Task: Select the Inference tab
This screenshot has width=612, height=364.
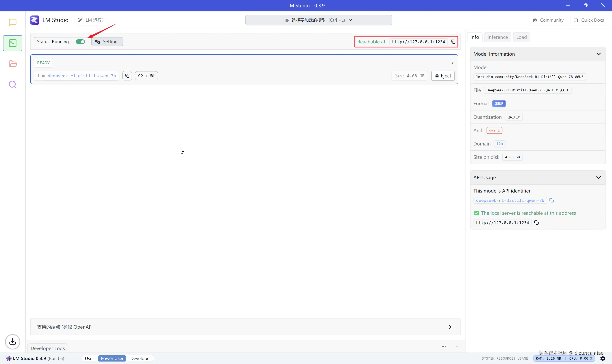Action: [497, 37]
